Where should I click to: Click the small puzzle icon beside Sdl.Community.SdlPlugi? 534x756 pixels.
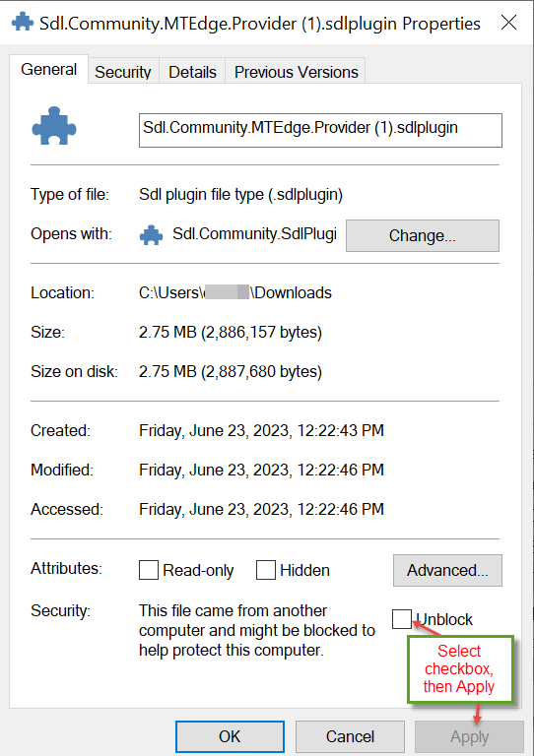coord(151,235)
